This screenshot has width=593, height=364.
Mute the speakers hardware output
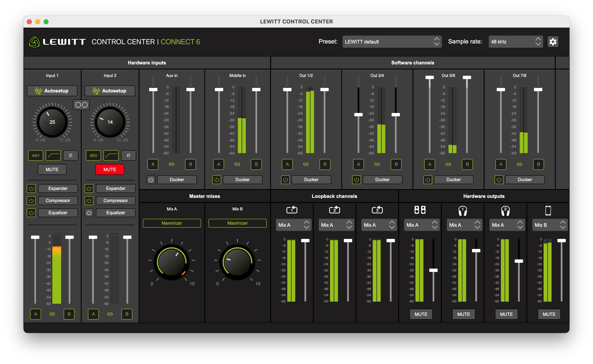421,314
